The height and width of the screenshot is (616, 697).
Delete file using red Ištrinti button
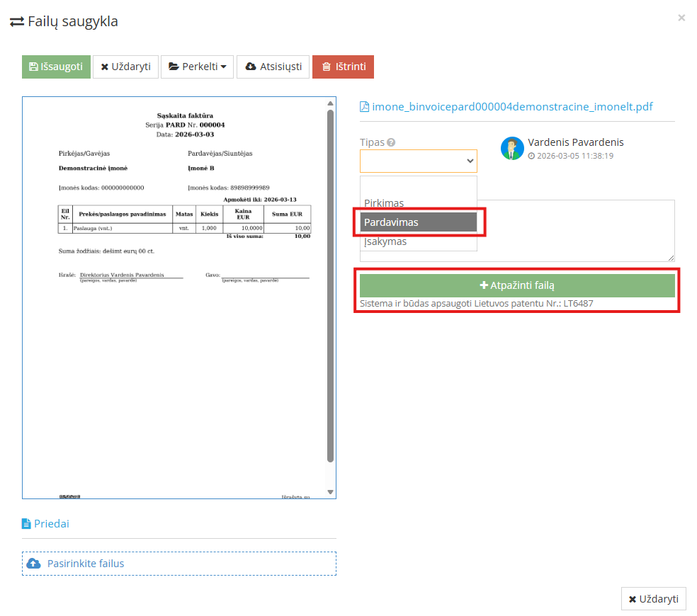(343, 67)
